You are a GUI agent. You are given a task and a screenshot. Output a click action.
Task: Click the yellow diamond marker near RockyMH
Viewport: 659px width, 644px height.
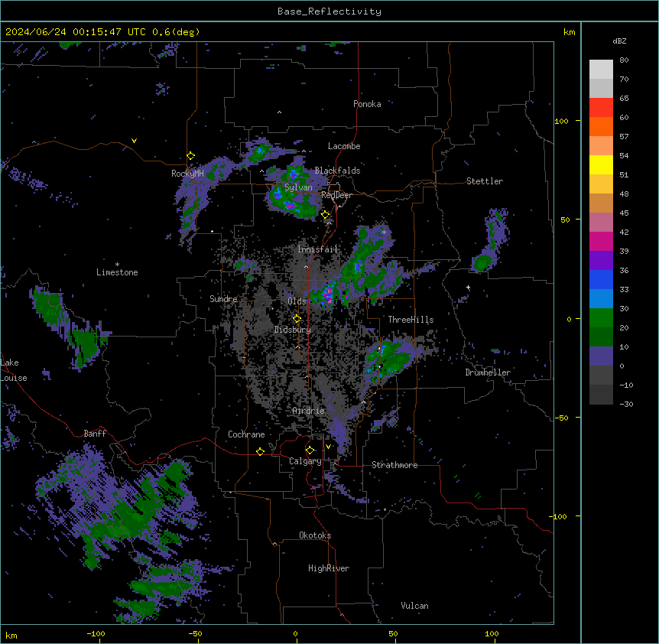pyautogui.click(x=191, y=156)
